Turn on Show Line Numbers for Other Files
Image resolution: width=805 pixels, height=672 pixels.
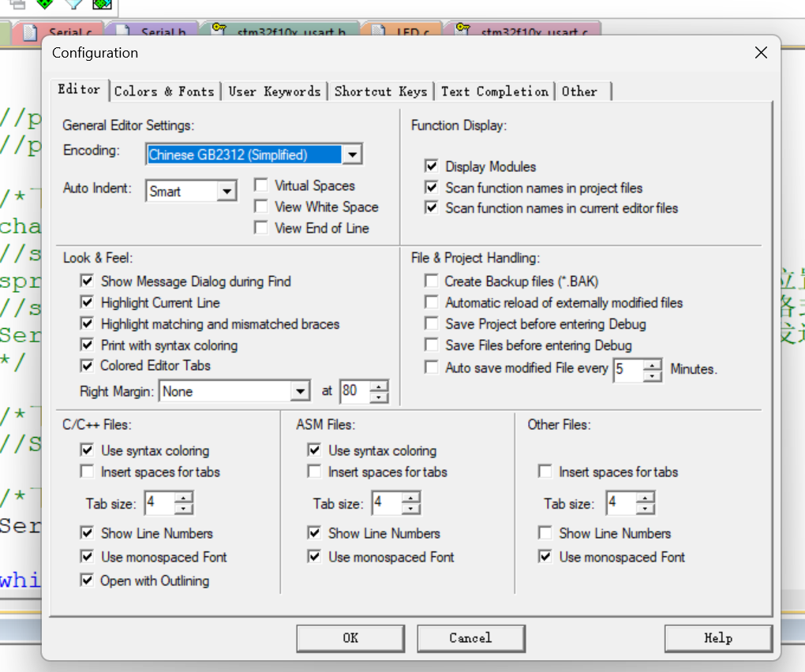[x=545, y=533]
